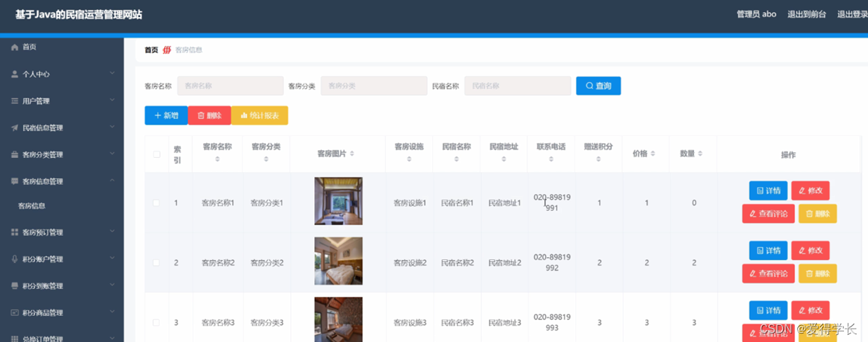Image resolution: width=868 pixels, height=342 pixels.
Task: Click the briefcase icon beside 客房分类管理
Action: coord(15,155)
